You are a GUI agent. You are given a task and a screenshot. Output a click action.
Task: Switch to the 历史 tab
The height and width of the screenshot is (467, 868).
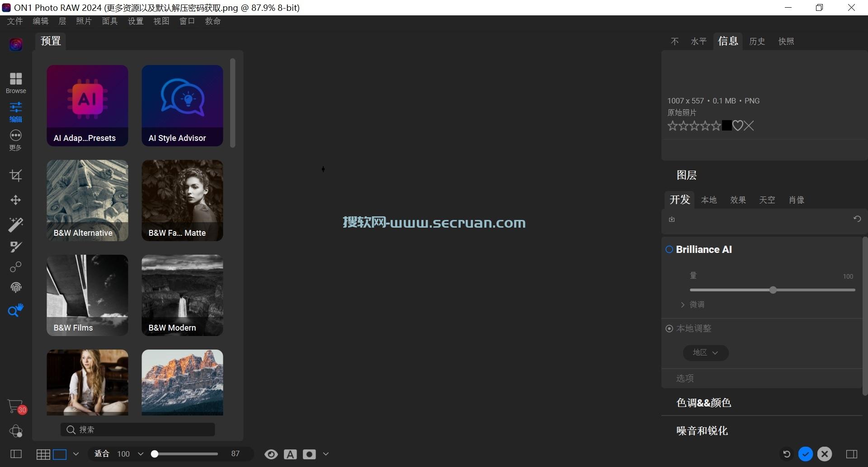[757, 41]
